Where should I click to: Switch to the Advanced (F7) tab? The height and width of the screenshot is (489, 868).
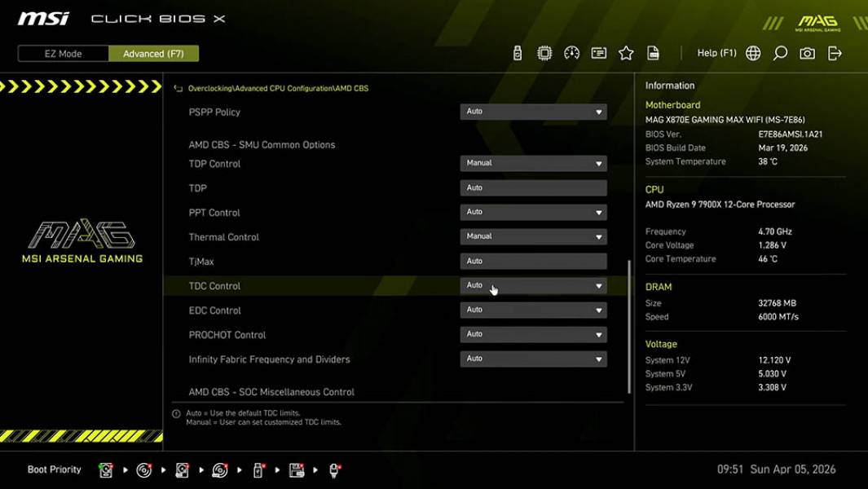pyautogui.click(x=154, y=53)
